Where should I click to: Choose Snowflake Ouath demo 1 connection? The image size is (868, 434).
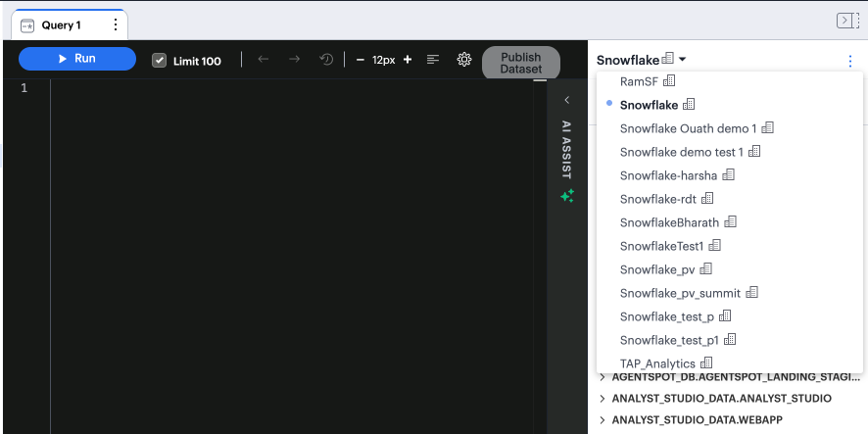730,128
